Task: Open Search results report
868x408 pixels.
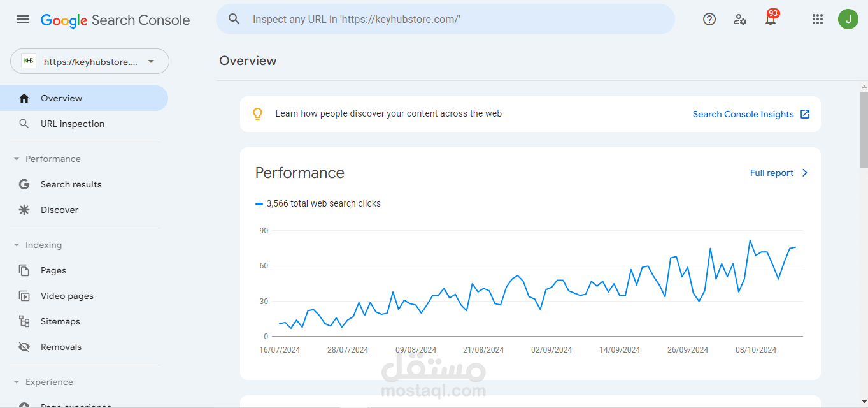Action: [x=84, y=184]
